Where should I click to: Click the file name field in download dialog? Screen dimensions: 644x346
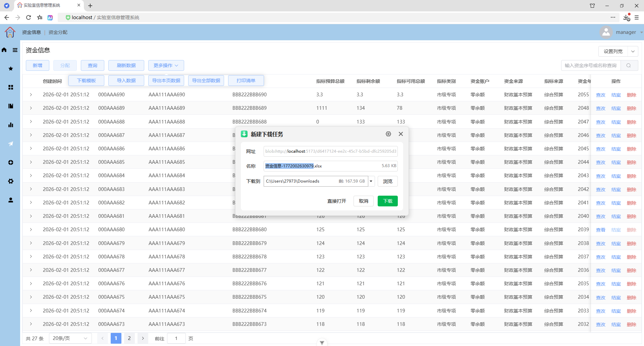331,166
